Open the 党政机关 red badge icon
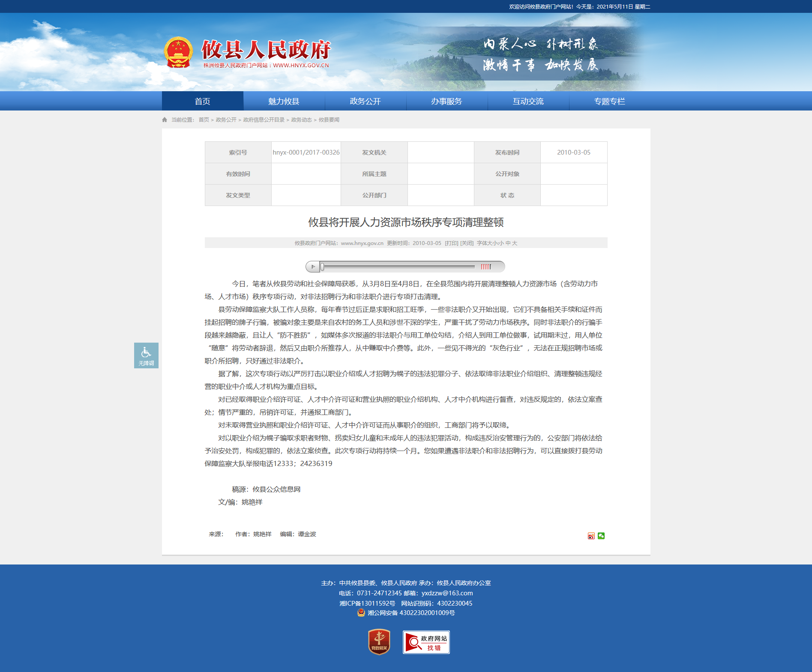812x672 pixels. 379,642
